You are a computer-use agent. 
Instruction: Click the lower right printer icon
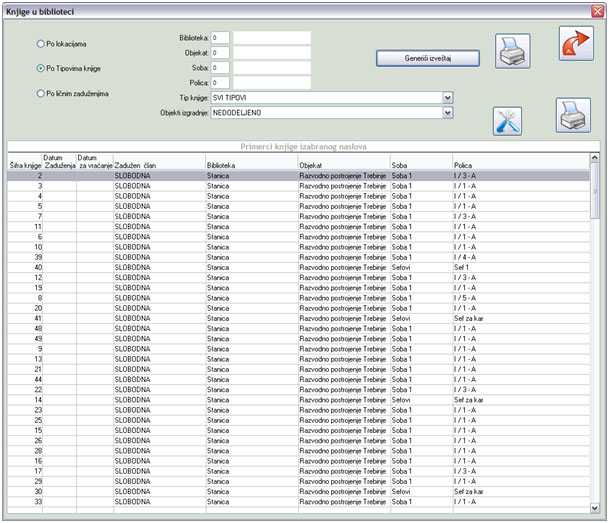(572, 115)
